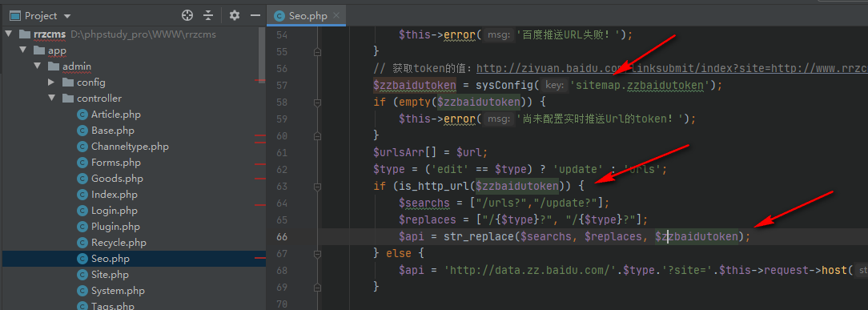Click str_replace call on line 66
This screenshot has height=310, width=868.
tap(480, 236)
